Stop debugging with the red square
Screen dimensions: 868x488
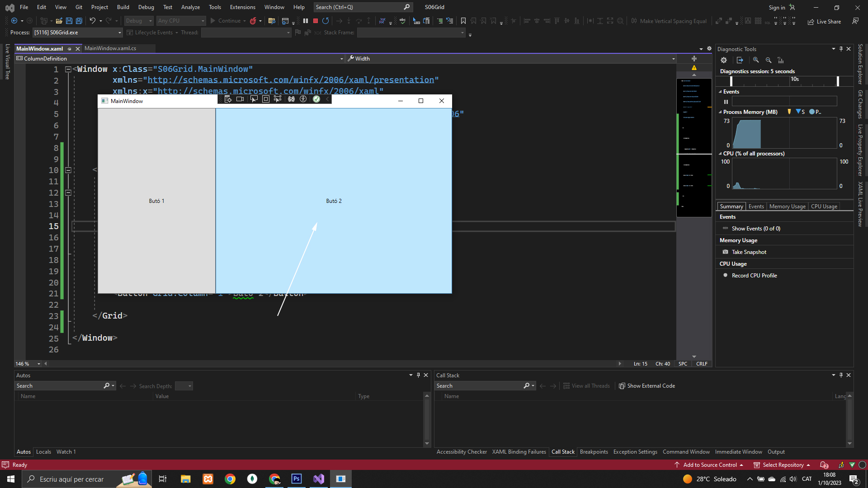click(316, 21)
